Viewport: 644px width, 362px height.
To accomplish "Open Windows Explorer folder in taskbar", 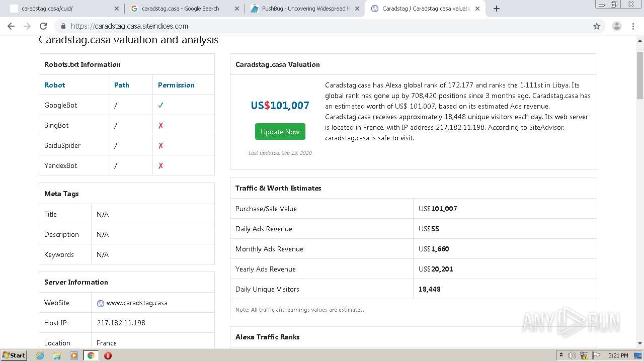I will [x=57, y=355].
